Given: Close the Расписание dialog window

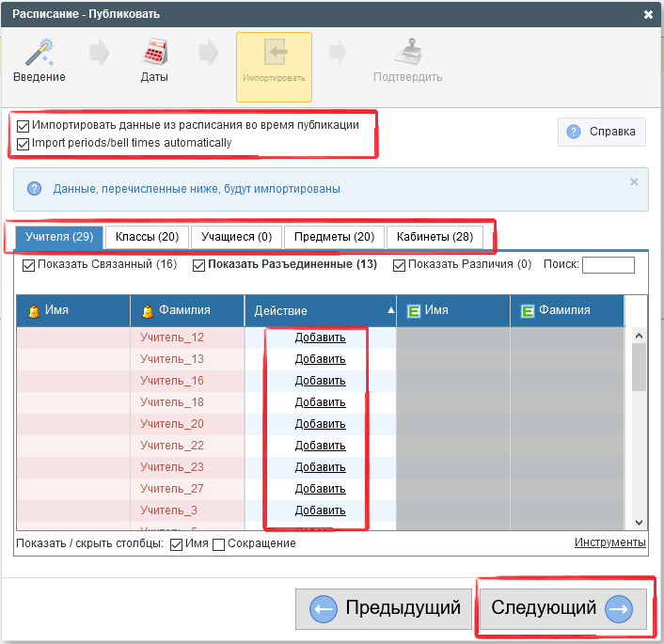Looking at the screenshot, I should pos(648,14).
